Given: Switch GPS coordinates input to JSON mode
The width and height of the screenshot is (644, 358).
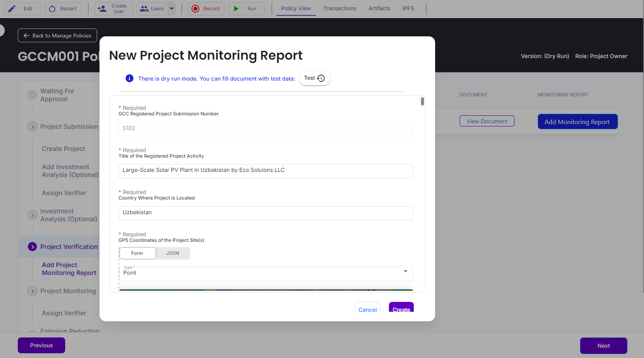Looking at the screenshot, I should (x=173, y=253).
